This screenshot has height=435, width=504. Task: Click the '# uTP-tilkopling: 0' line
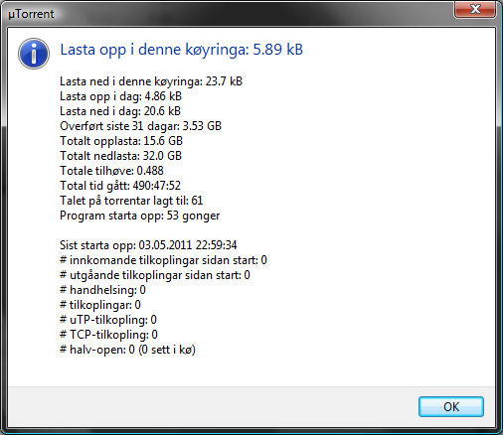[x=108, y=320]
